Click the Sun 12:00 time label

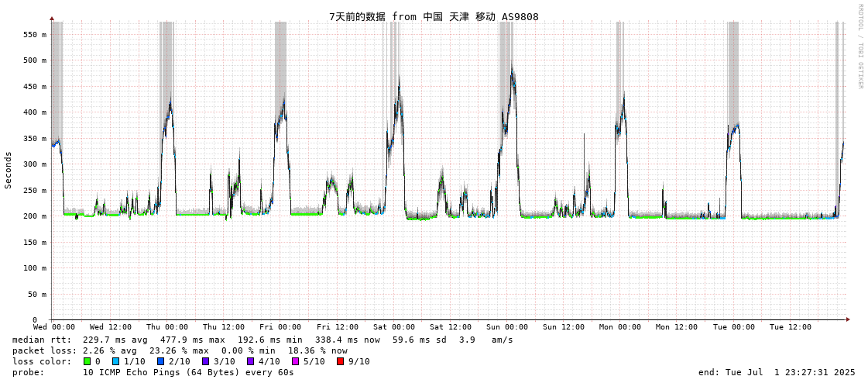click(x=564, y=327)
